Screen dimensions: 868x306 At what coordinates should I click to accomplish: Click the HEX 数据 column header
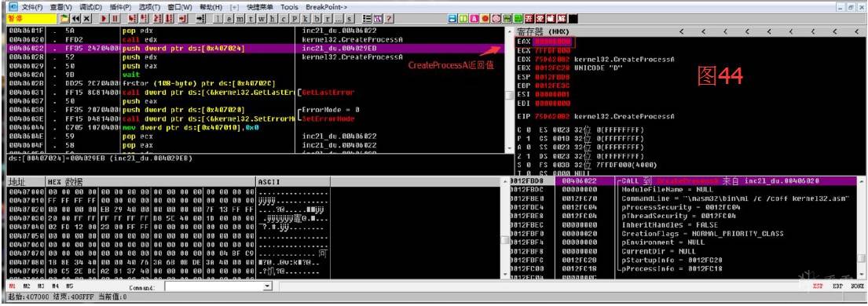[151, 182]
